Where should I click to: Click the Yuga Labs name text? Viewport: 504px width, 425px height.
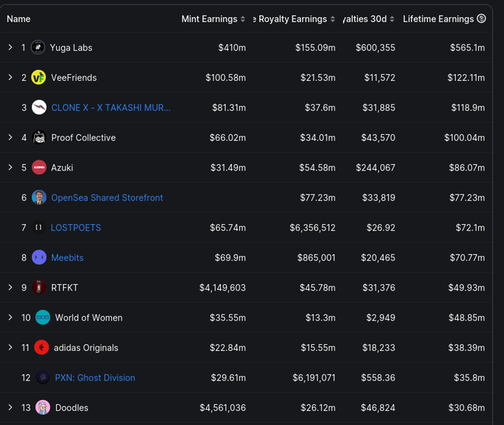coord(71,47)
